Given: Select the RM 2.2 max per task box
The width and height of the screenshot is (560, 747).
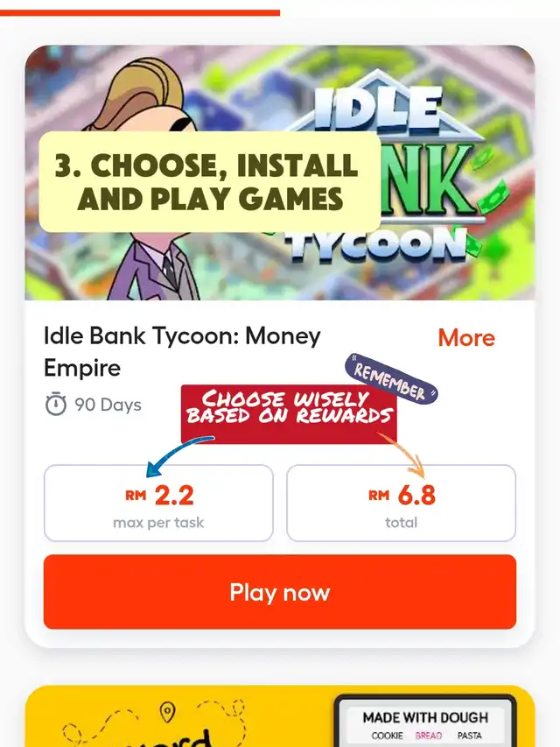Looking at the screenshot, I should pyautogui.click(x=158, y=503).
